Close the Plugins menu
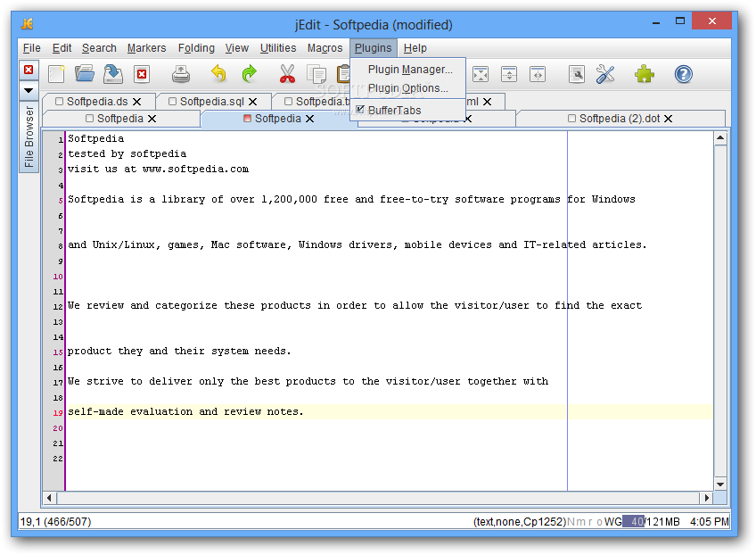 [x=374, y=48]
